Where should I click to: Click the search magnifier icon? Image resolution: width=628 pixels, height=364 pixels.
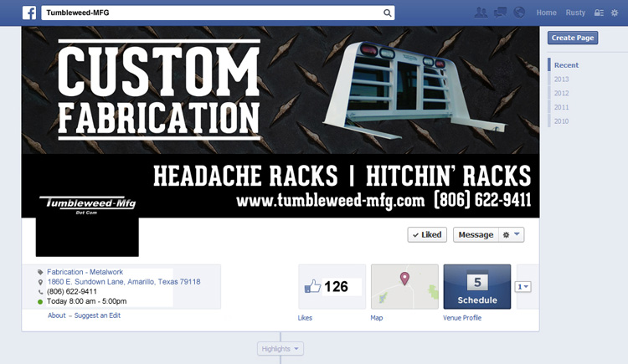(387, 13)
